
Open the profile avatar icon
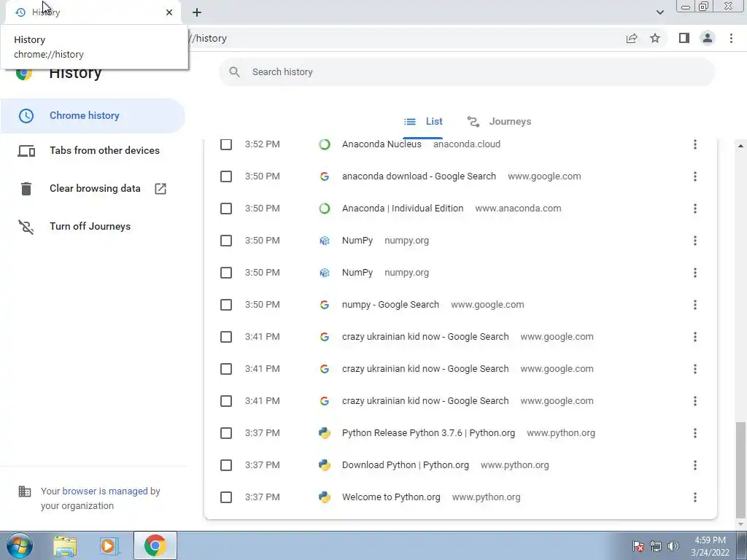coord(708,38)
